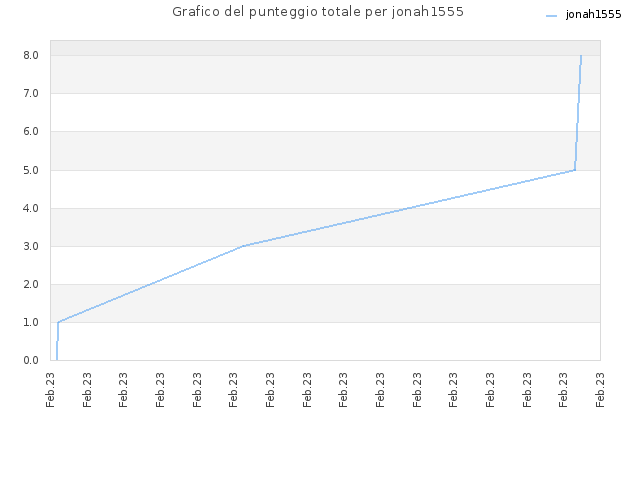The height and width of the screenshot is (480, 640).
Task: Click the line's starting point at 0.0
Action: [x=57, y=360]
